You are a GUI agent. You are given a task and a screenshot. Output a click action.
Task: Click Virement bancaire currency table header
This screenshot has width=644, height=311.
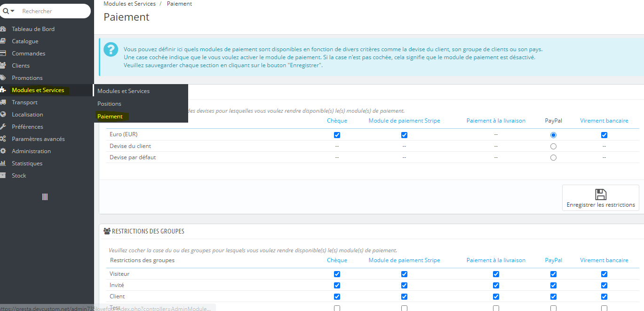pyautogui.click(x=604, y=121)
